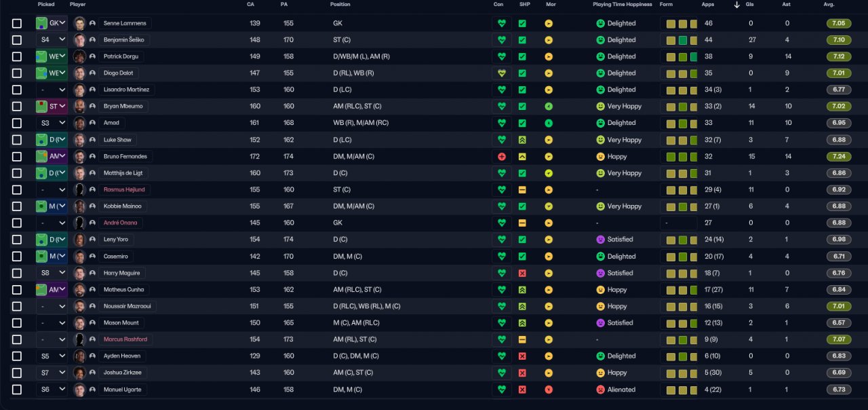Click Manuel Ugarte's red morale icon
868x410 pixels.
click(x=549, y=390)
